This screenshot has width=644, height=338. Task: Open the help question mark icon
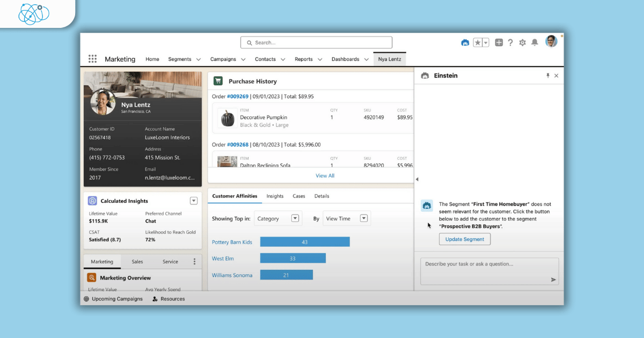tap(510, 42)
